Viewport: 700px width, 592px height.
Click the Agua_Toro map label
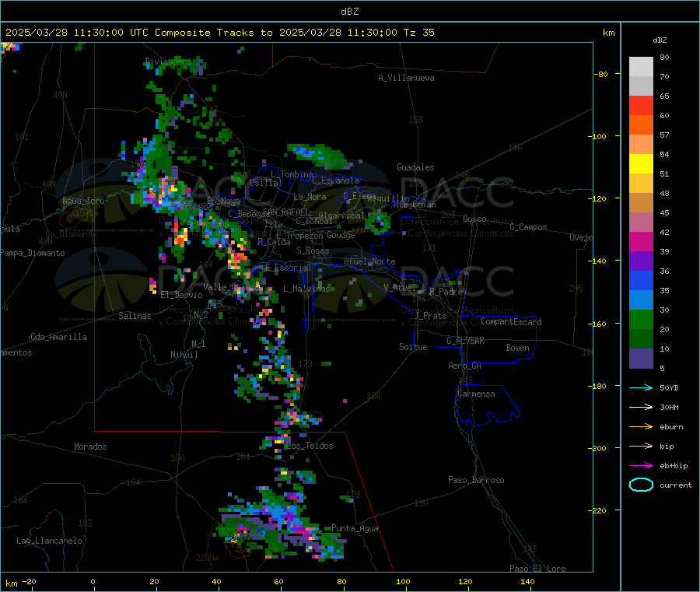pyautogui.click(x=83, y=201)
